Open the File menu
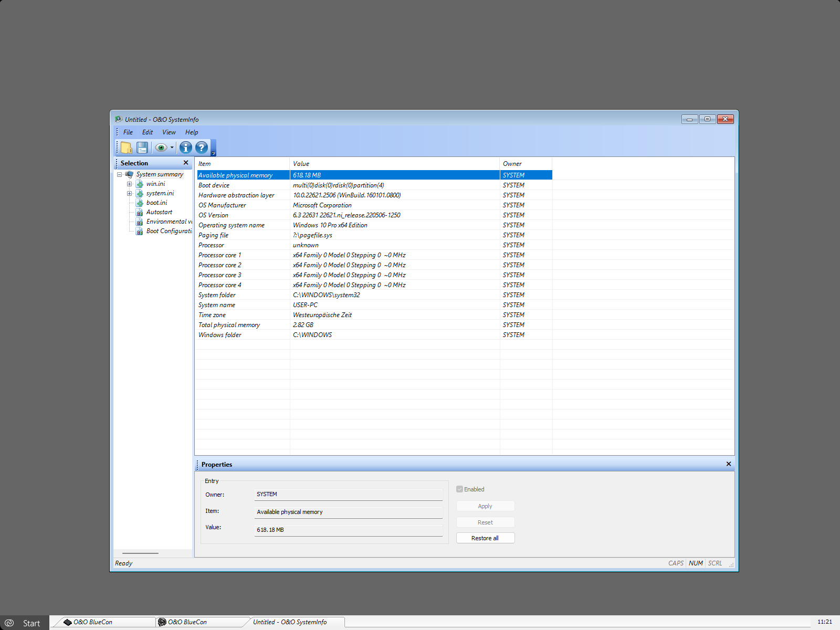Viewport: 840px width, 630px height. [128, 132]
